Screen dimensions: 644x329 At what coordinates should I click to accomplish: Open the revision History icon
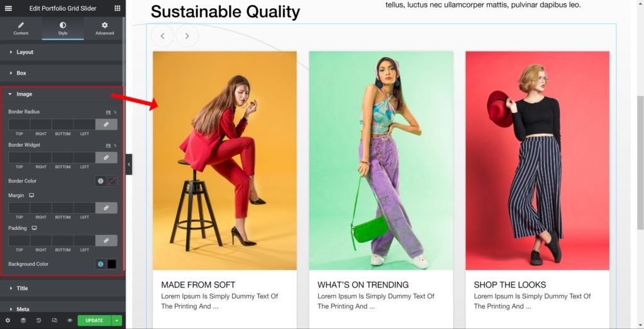(x=38, y=320)
